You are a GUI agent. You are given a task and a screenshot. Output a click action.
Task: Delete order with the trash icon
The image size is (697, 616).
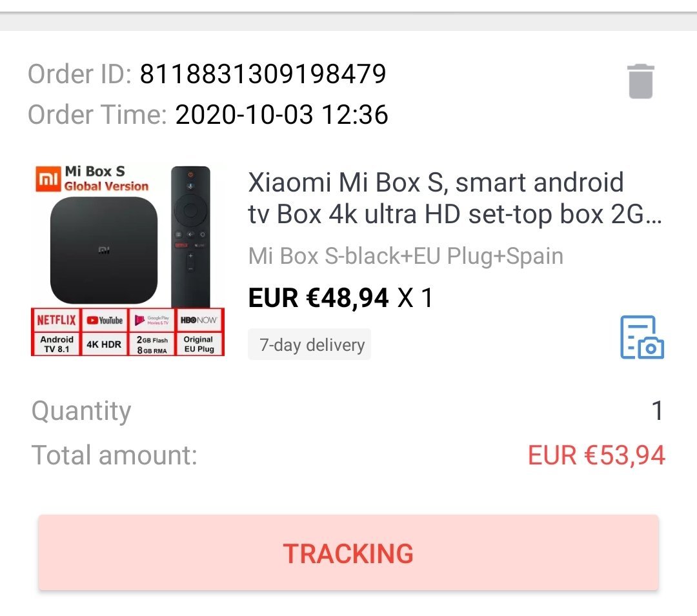(x=641, y=81)
